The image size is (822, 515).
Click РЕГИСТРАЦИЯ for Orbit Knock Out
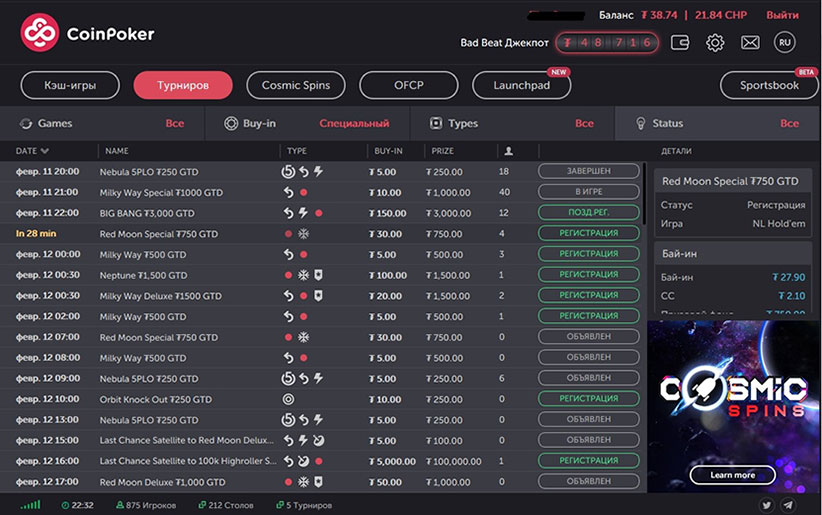589,399
